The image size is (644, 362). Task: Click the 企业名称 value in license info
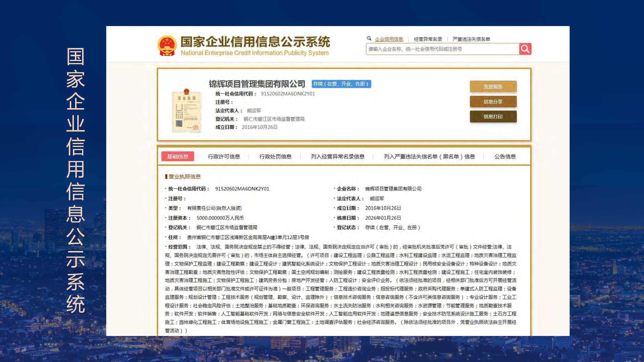393,189
